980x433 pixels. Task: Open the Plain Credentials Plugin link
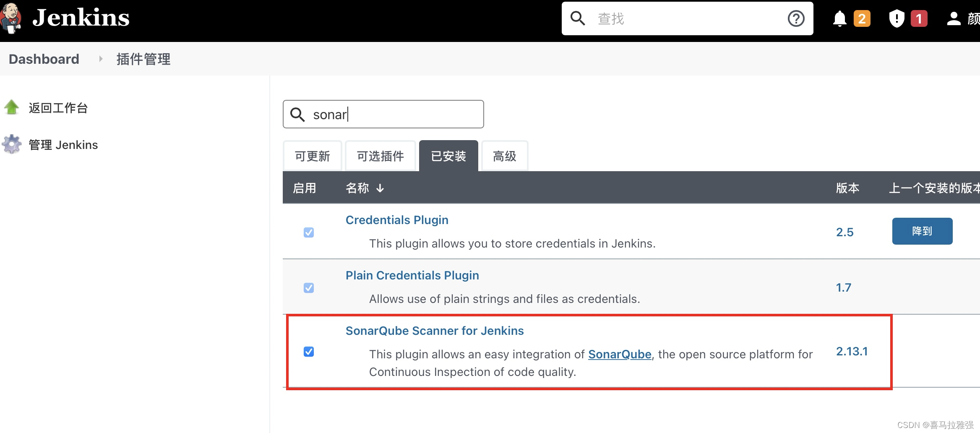click(x=412, y=275)
